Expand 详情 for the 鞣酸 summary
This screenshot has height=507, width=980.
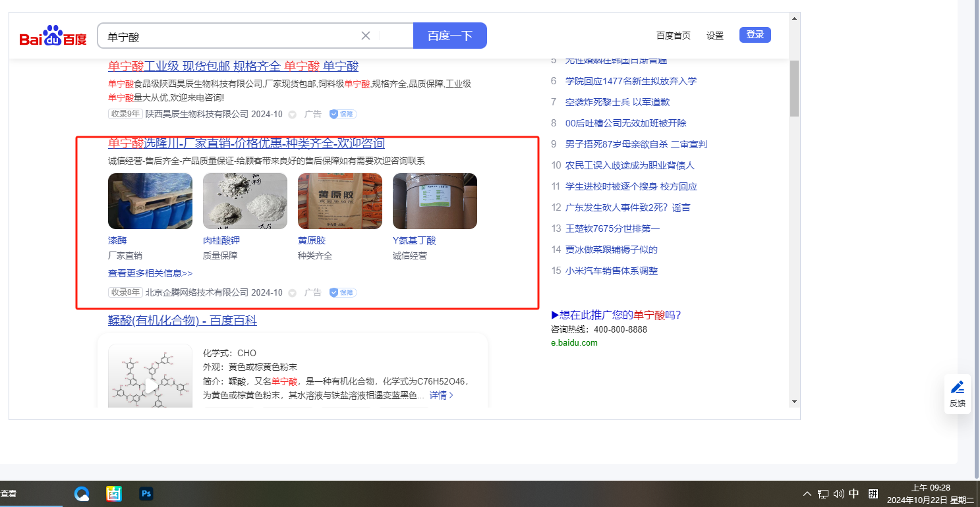[442, 395]
